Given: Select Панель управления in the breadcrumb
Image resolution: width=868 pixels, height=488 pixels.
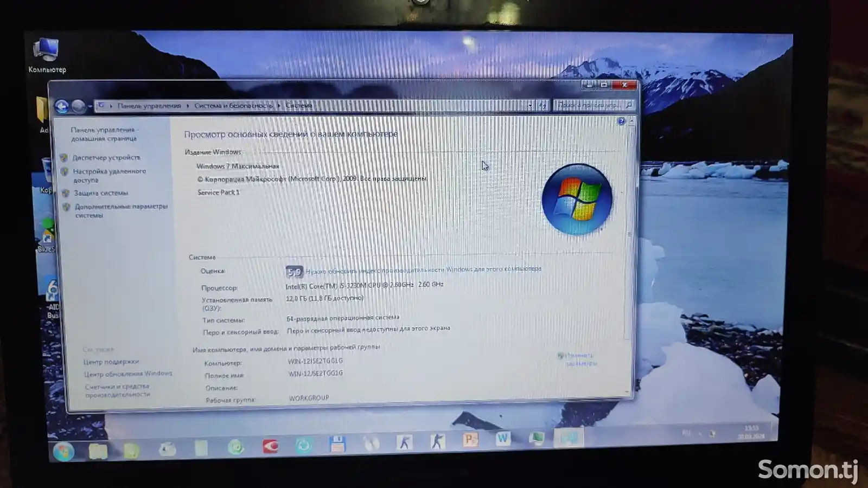Looking at the screenshot, I should (x=149, y=106).
